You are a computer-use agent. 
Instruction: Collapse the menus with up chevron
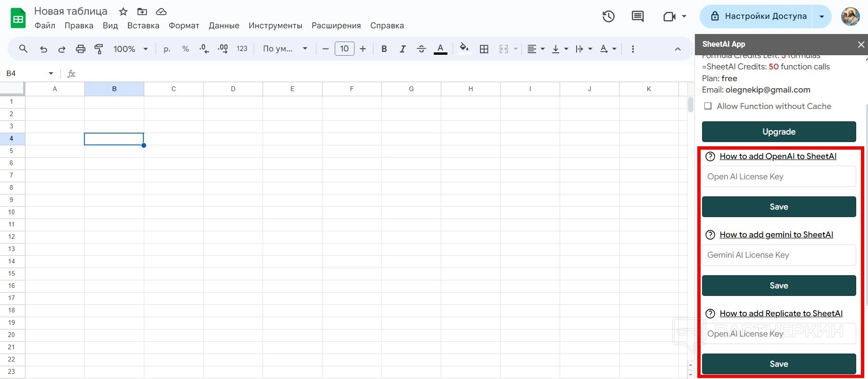[x=678, y=49]
